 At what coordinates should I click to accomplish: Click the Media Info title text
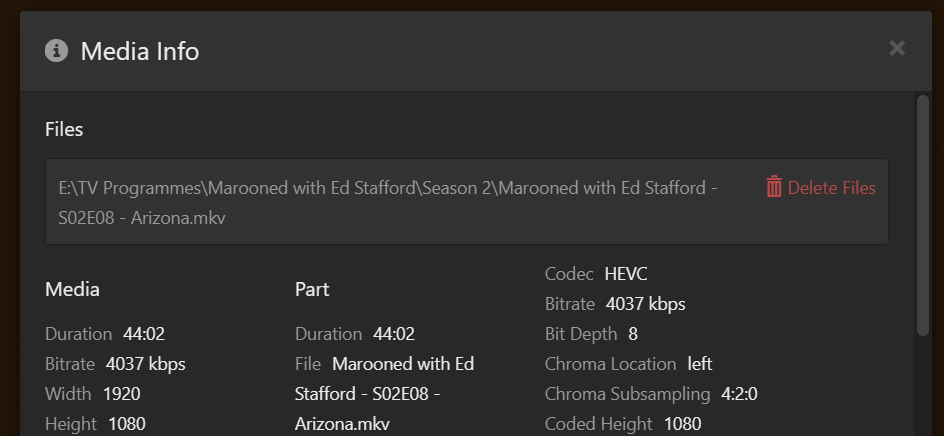point(140,51)
